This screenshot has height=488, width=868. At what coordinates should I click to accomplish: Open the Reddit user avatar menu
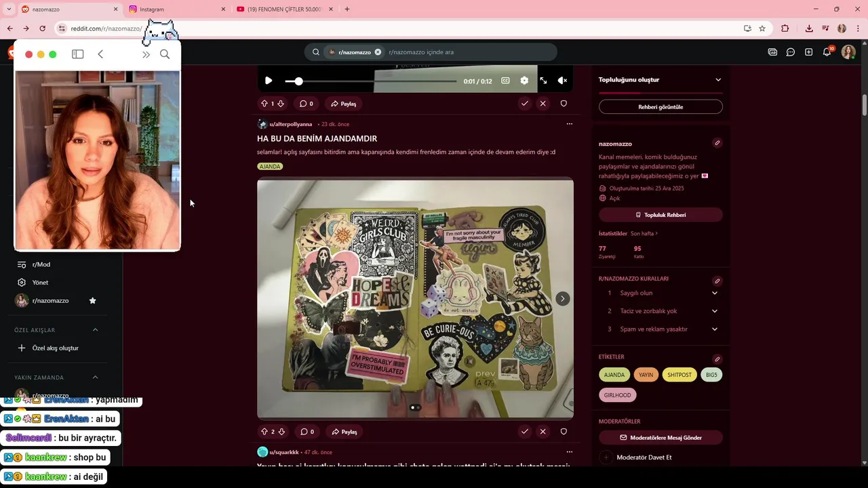tap(848, 52)
